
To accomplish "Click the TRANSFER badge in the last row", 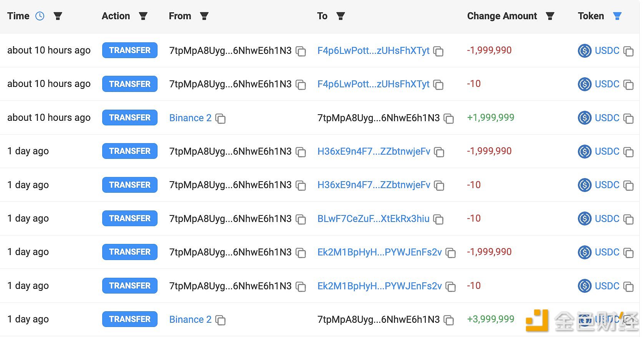I will click(130, 319).
